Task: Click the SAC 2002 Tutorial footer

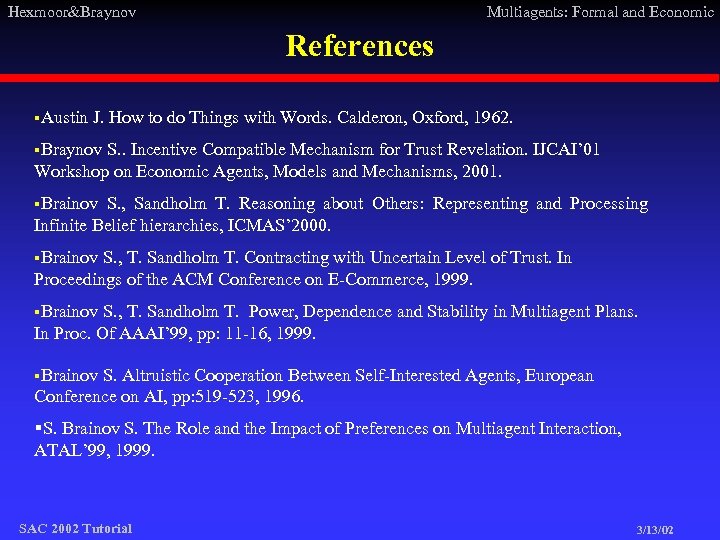Action: [x=75, y=529]
